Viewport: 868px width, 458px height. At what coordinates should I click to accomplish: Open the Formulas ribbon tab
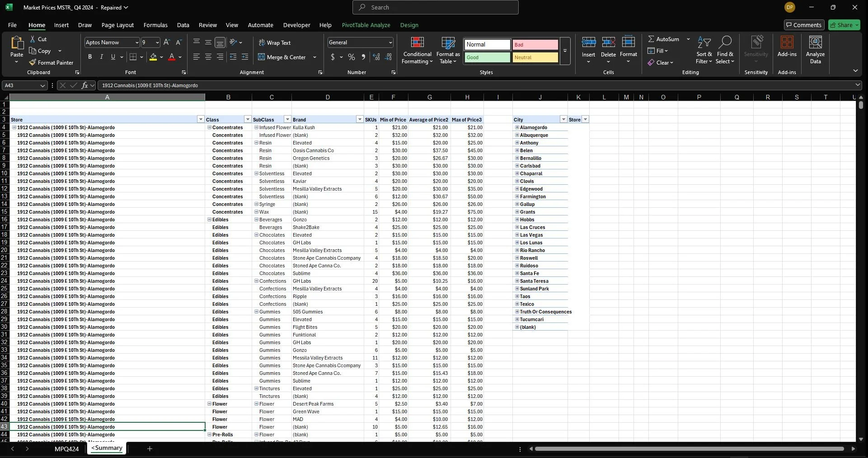point(155,25)
